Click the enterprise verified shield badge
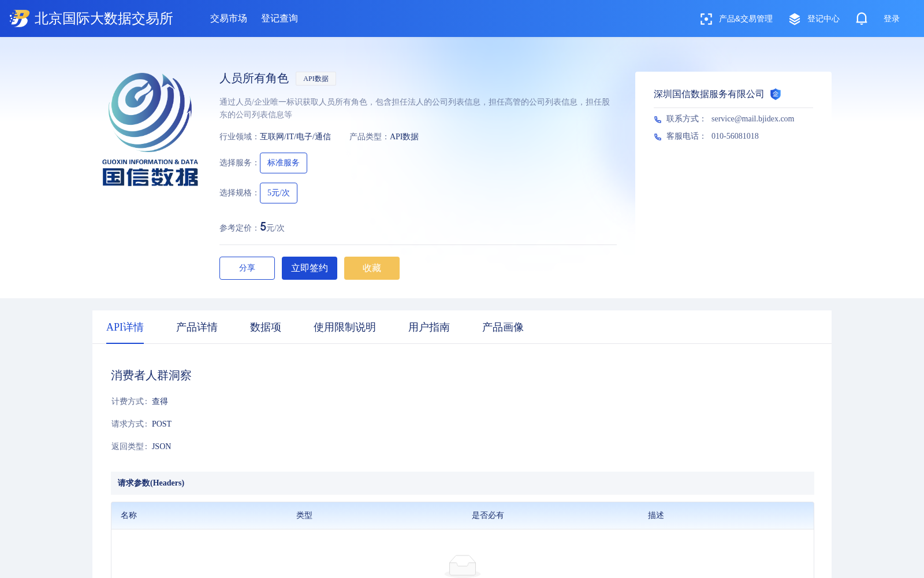Image resolution: width=924 pixels, height=578 pixels. click(x=776, y=94)
